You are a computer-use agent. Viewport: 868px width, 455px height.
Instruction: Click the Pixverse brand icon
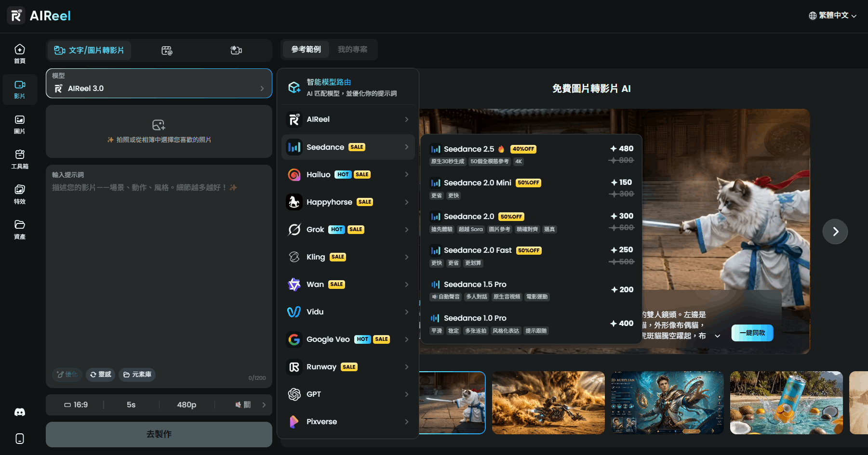[x=294, y=422]
